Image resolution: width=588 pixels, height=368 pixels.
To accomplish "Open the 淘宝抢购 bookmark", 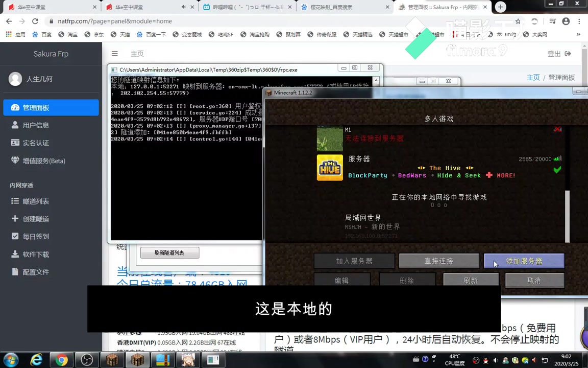I will click(255, 35).
